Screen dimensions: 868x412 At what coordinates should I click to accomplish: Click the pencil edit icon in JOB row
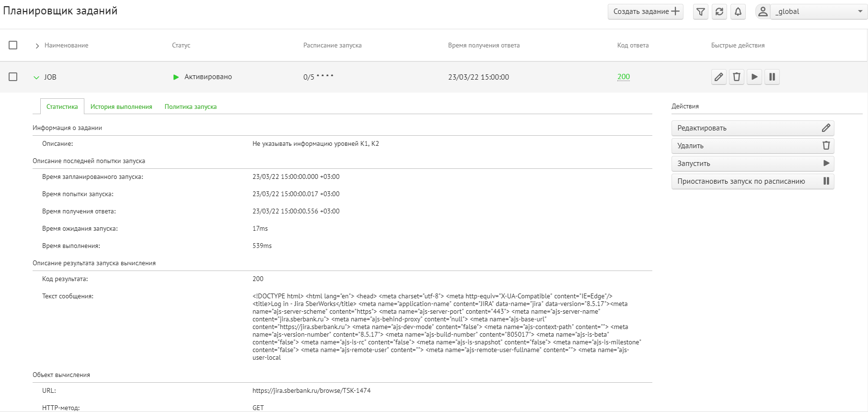(x=718, y=77)
